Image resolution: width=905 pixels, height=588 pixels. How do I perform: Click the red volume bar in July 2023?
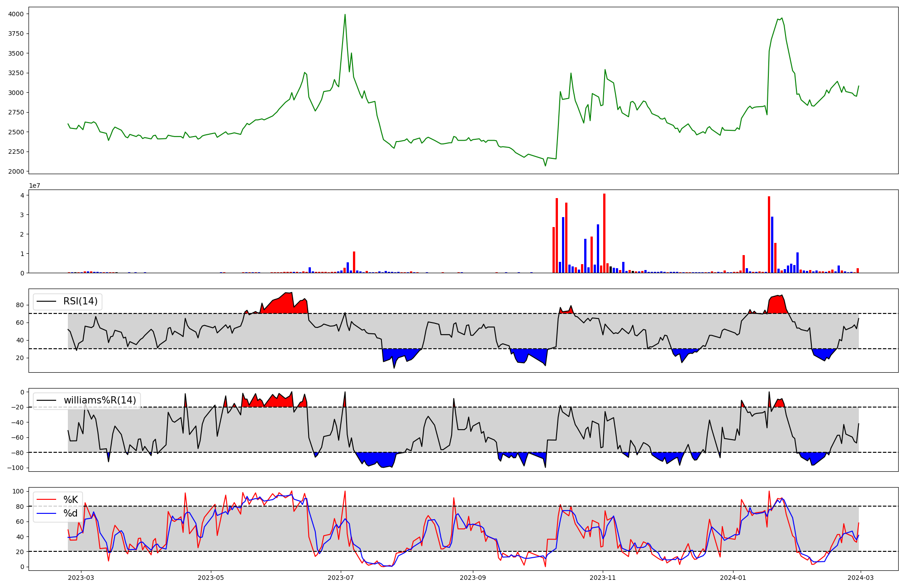354,262
